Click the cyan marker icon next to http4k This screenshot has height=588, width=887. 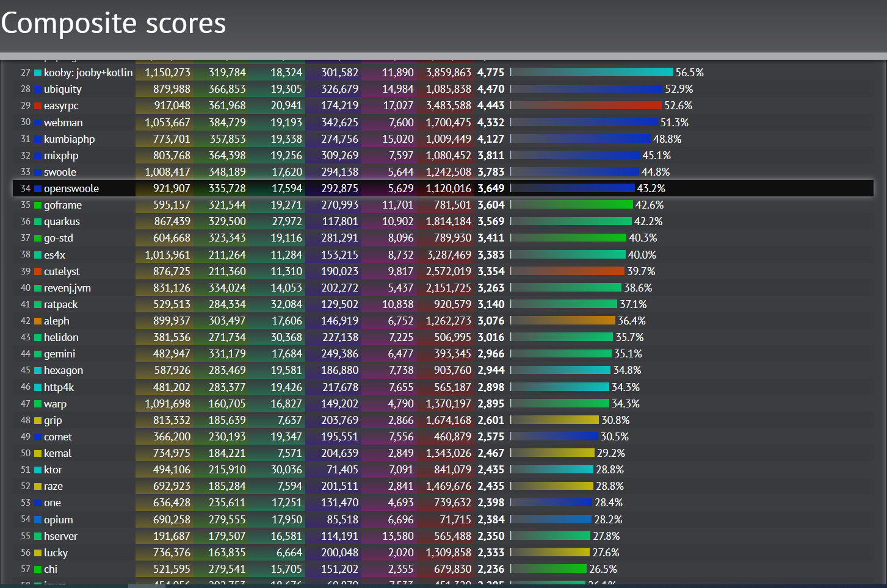point(38,387)
